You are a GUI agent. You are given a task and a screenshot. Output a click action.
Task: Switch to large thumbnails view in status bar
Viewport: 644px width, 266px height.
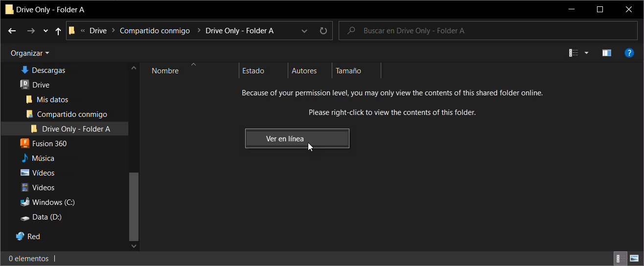tap(634, 258)
